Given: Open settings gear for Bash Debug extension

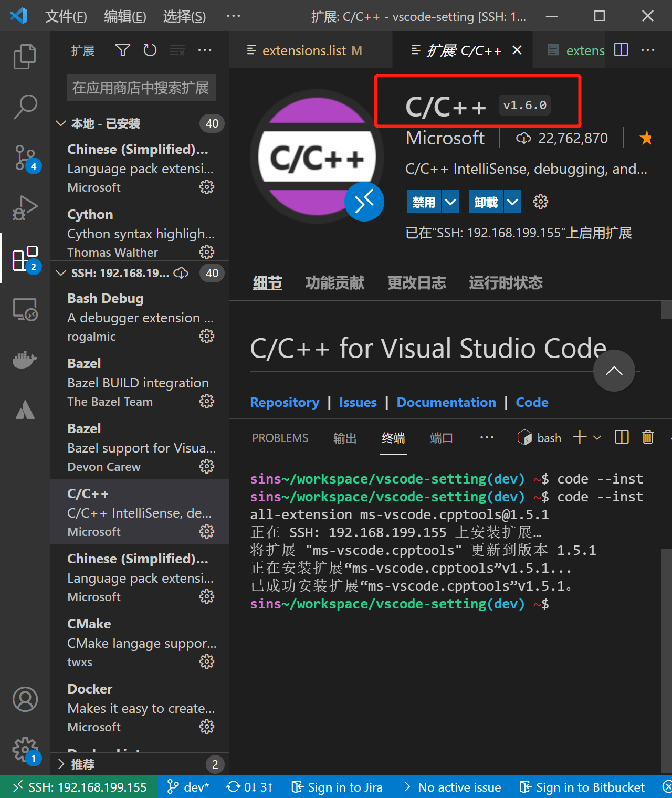Looking at the screenshot, I should coord(207,335).
